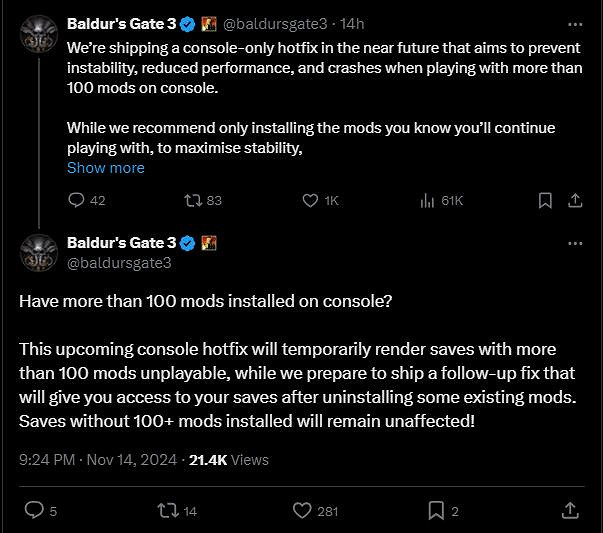Click the 21.4K Views count

(x=229, y=460)
